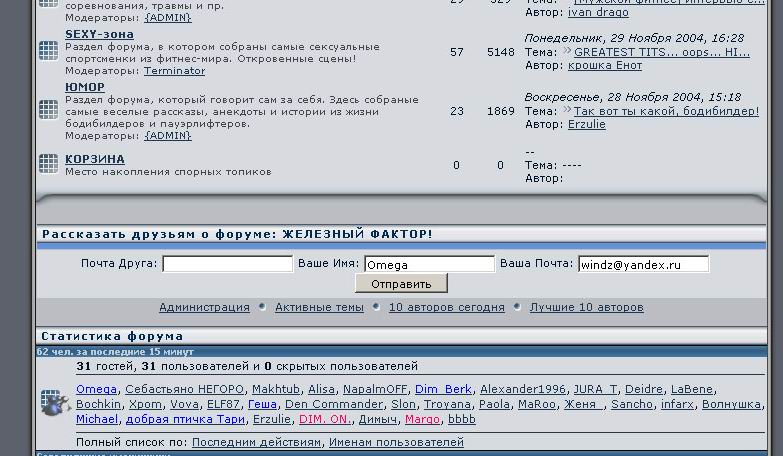Click the last-post arrow before Так вот ты какой

[x=567, y=110]
